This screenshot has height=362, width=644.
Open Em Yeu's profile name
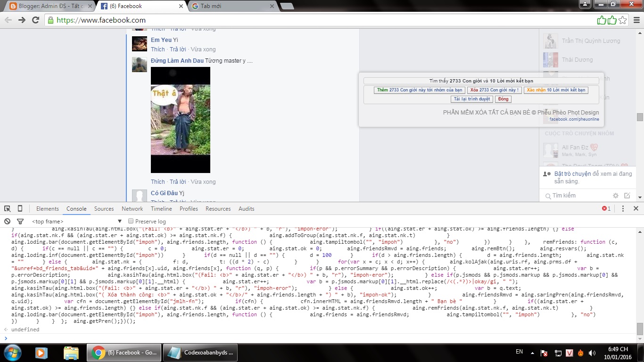click(161, 40)
